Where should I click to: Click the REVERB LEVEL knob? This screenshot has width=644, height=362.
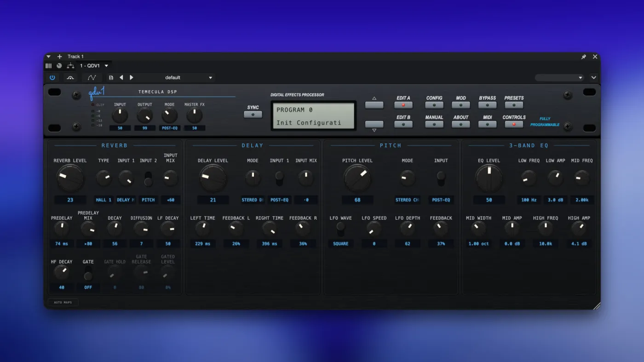[70, 178]
